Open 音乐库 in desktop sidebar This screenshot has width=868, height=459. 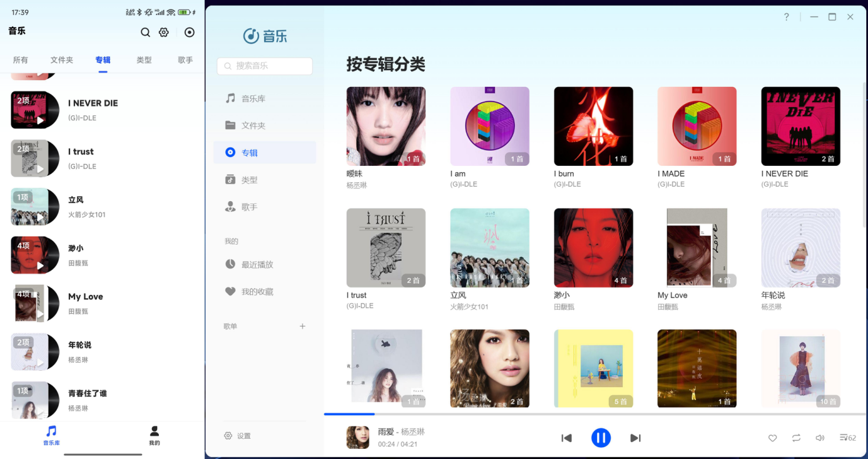[x=265, y=98]
